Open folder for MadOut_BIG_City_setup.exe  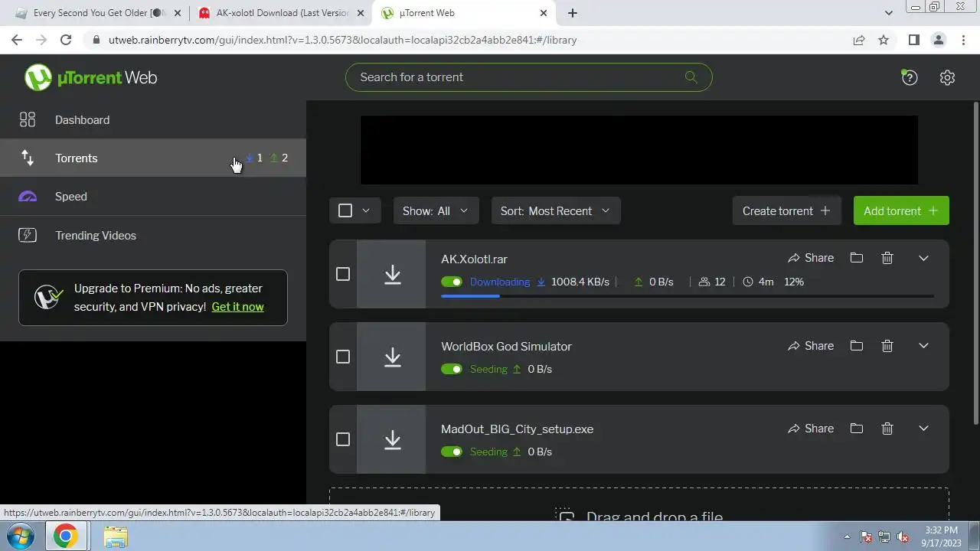point(857,429)
